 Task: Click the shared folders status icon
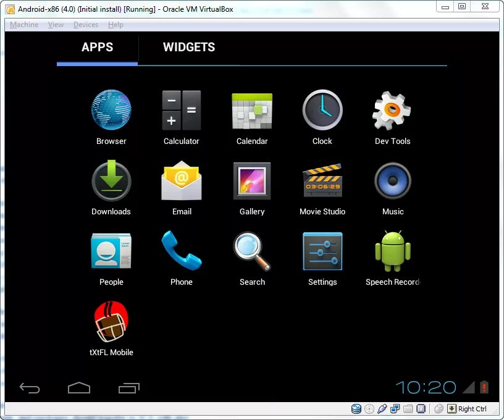click(x=408, y=409)
